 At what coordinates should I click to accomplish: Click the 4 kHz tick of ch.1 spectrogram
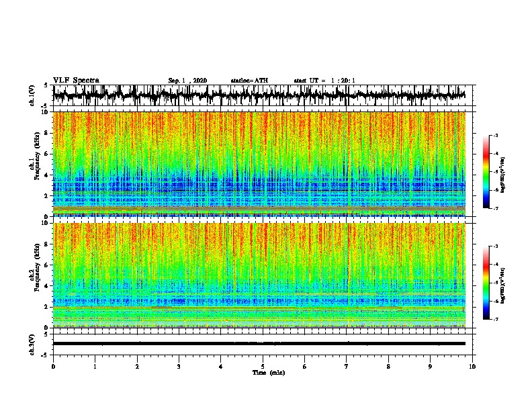[x=47, y=175]
